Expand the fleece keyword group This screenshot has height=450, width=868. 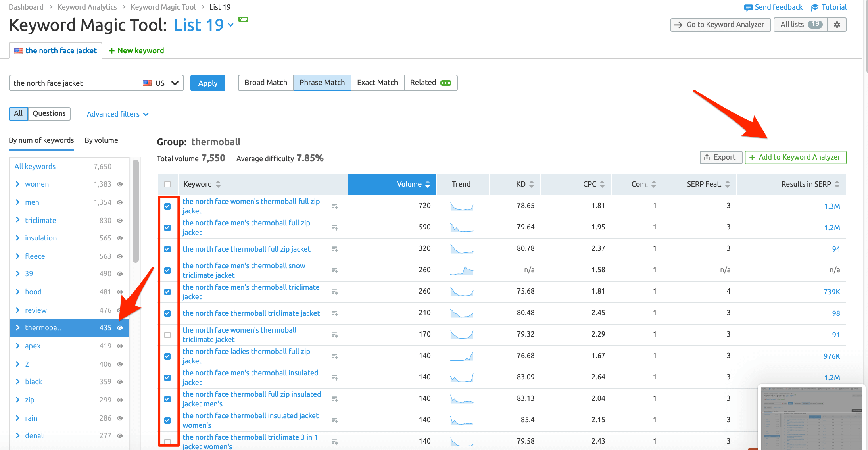point(17,256)
